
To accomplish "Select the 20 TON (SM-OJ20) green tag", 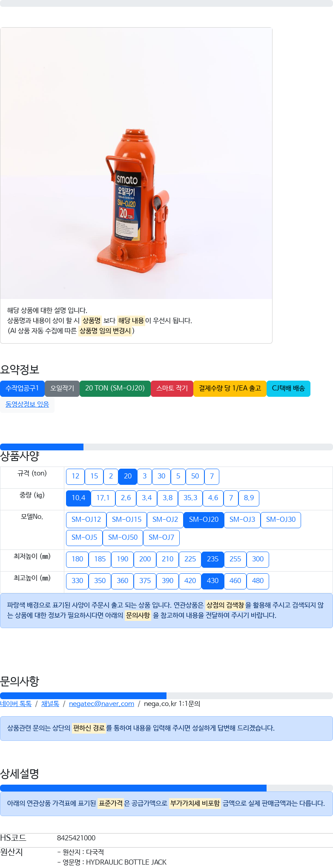I will pos(115,388).
